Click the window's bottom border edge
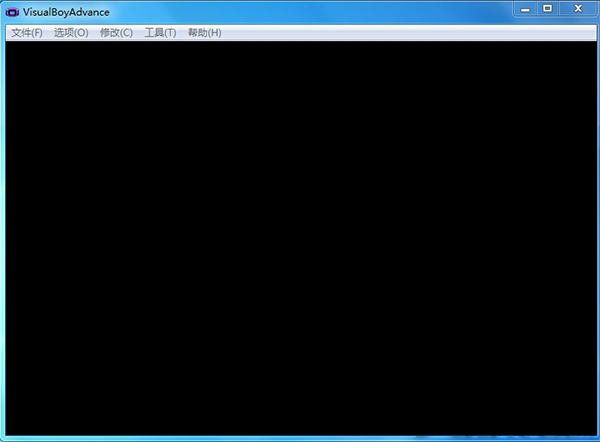Screen dimensions: 600x442 (x=300, y=438)
